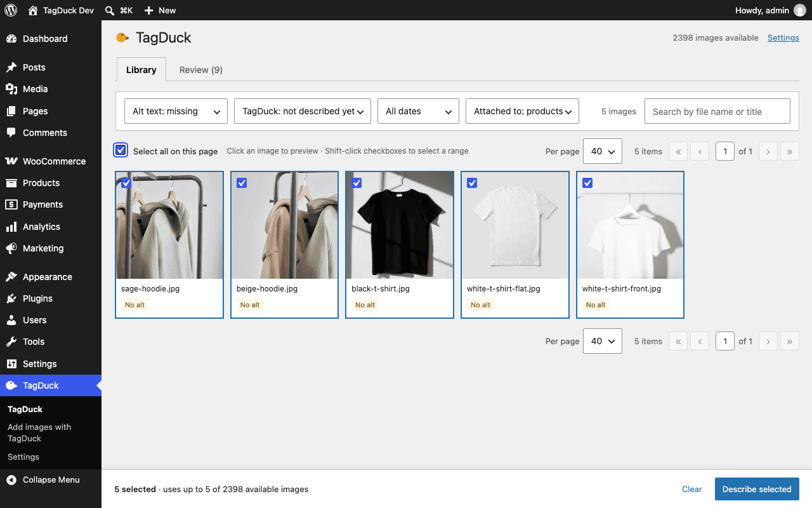This screenshot has width=812, height=508.
Task: Click the search by file name field
Action: click(x=717, y=111)
